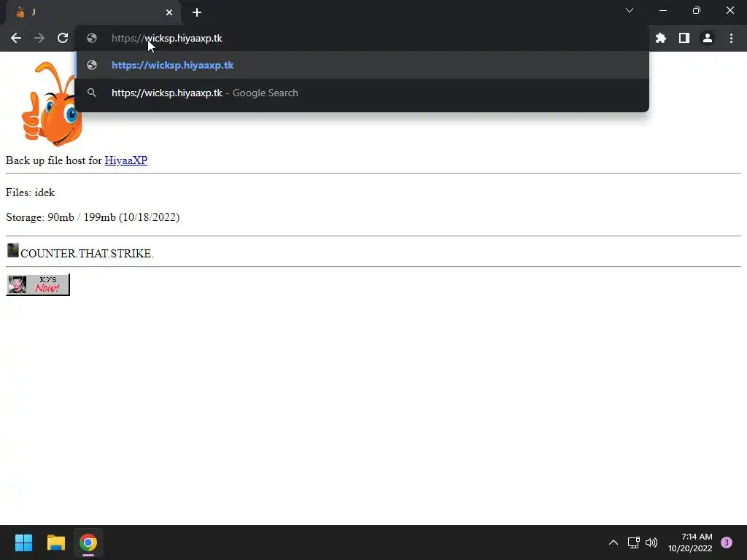The width and height of the screenshot is (747, 560).
Task: Show hidden system tray icons
Action: (x=614, y=542)
